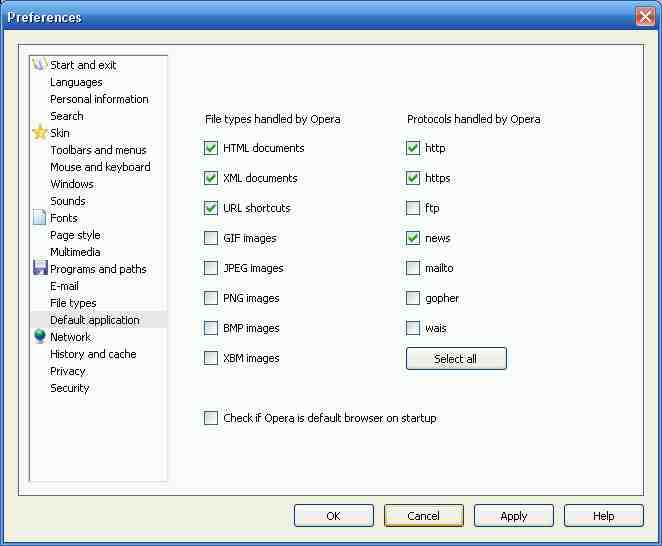Select Toolbars and menus
Screen dimensions: 662x546
98,150
